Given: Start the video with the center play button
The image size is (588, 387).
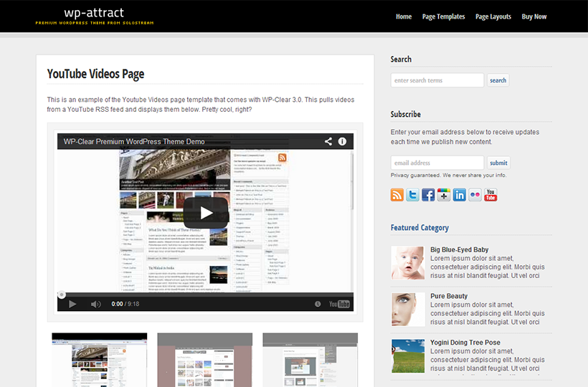Looking at the screenshot, I should click(x=206, y=213).
